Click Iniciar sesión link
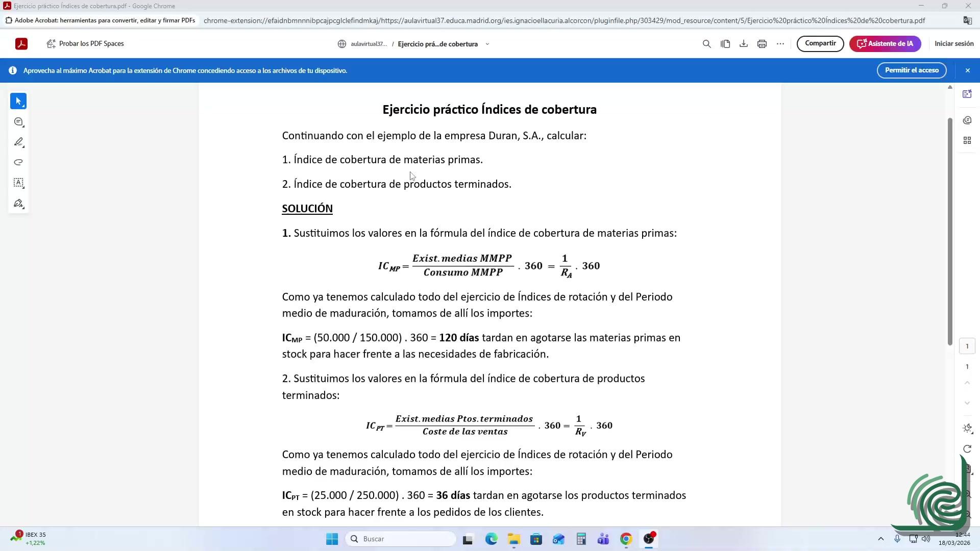This screenshot has width=980, height=551. (x=953, y=44)
